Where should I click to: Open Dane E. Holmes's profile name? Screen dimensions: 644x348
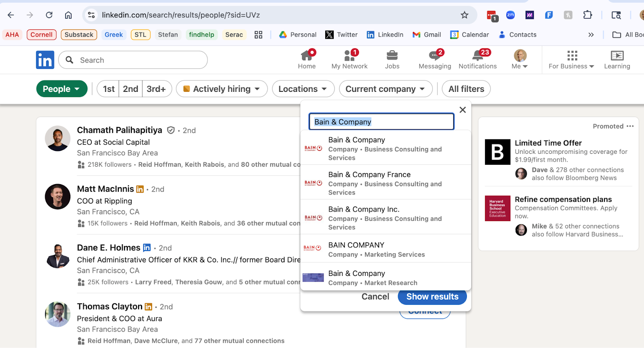point(109,248)
